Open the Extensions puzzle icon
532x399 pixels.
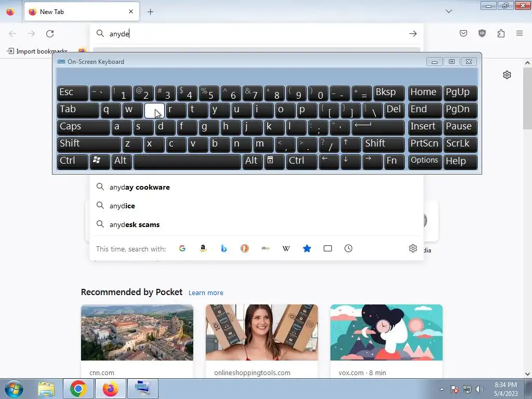(x=501, y=33)
